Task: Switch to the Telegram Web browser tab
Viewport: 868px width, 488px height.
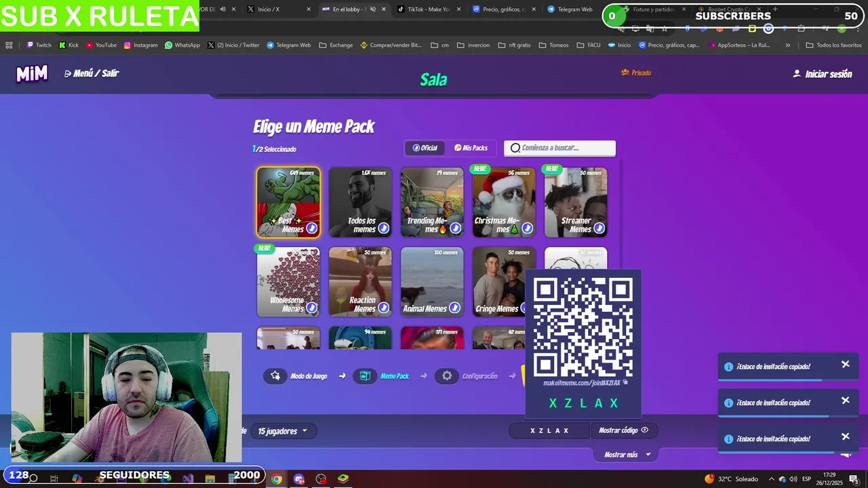Action: coord(571,9)
